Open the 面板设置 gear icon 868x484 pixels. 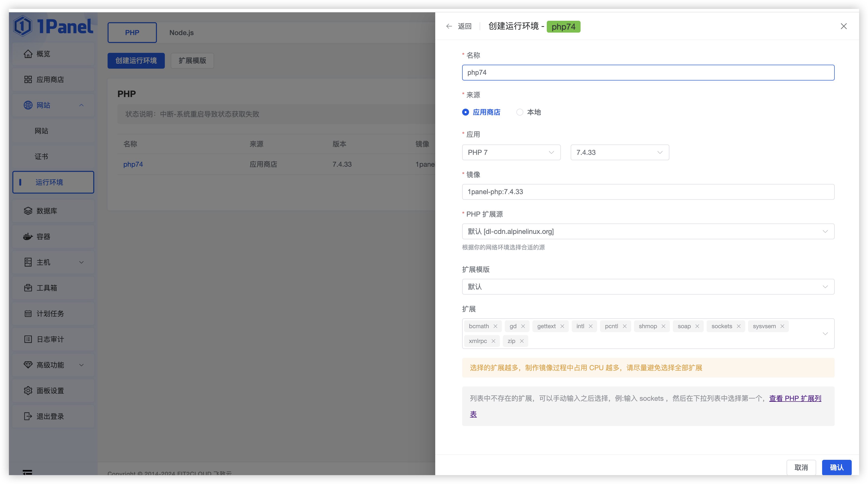(28, 390)
